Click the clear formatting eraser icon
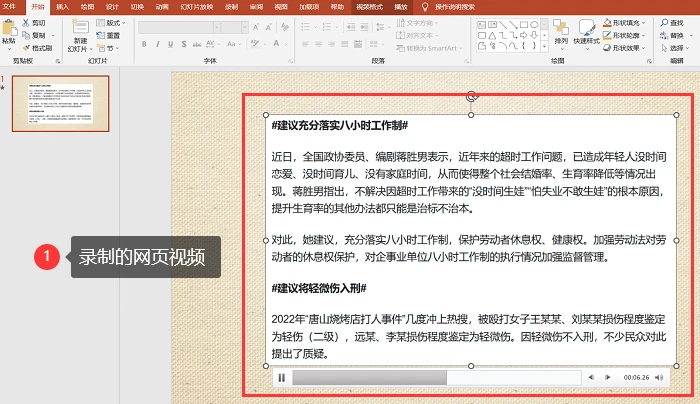Viewport: 700px width, 404px height. 285,28
